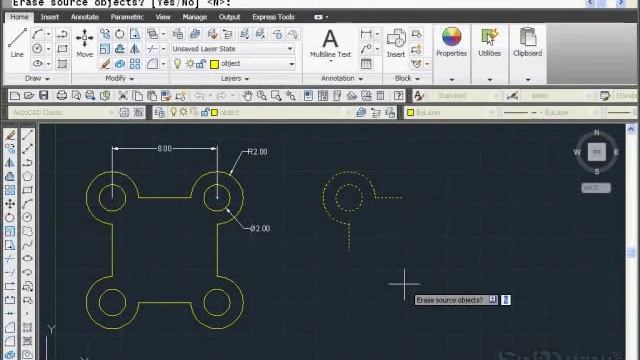Expand the Draw panel title arrow
The width and height of the screenshot is (640, 360).
pos(47,79)
